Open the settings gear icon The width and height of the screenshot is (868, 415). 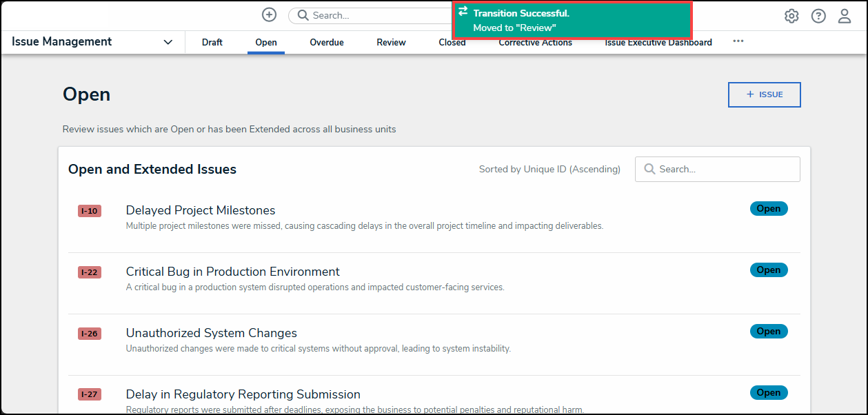[x=791, y=16]
